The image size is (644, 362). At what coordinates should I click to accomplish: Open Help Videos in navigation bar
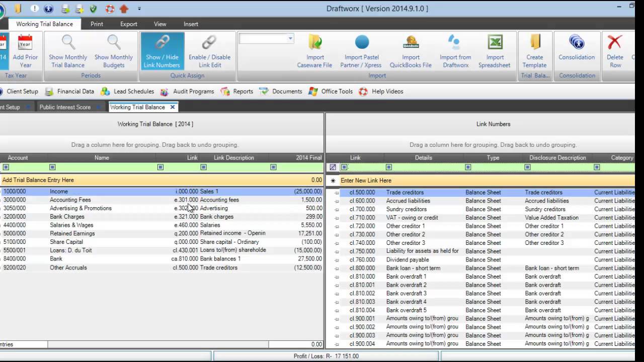(381, 92)
